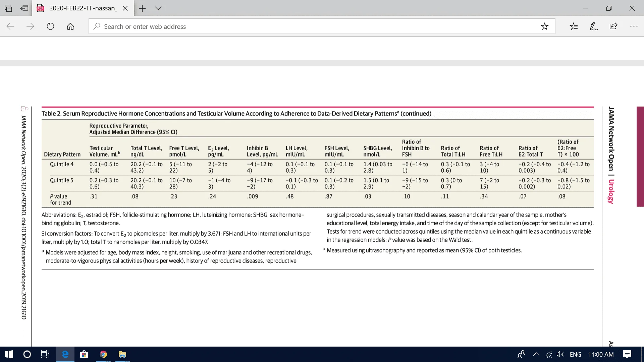Select the '20.2 (−0.1 to 43.2)' cell
Screen dimensions: 644x362
[x=147, y=167]
